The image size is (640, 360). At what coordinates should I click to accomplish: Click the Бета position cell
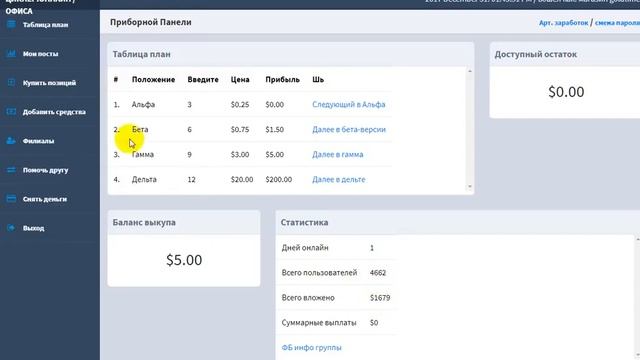pos(140,129)
